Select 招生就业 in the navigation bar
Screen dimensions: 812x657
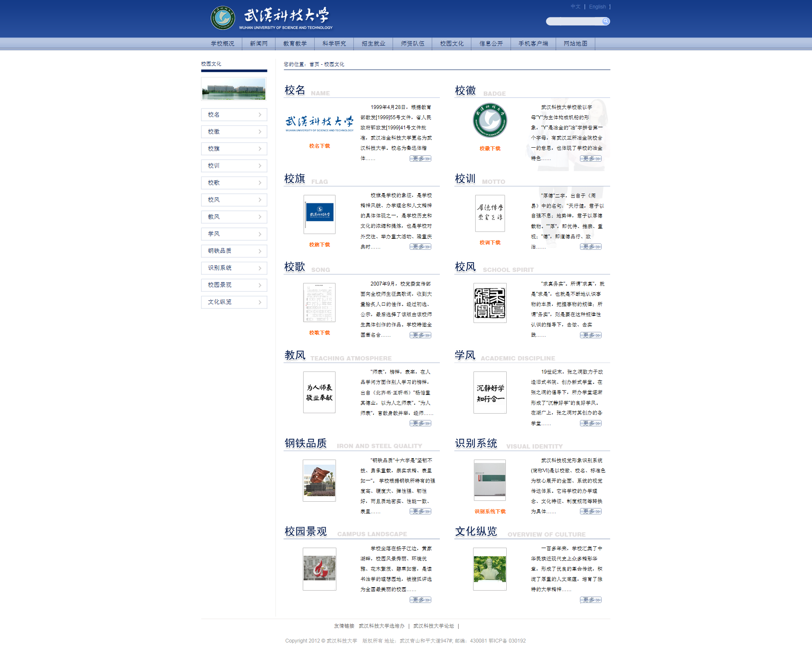tap(373, 43)
